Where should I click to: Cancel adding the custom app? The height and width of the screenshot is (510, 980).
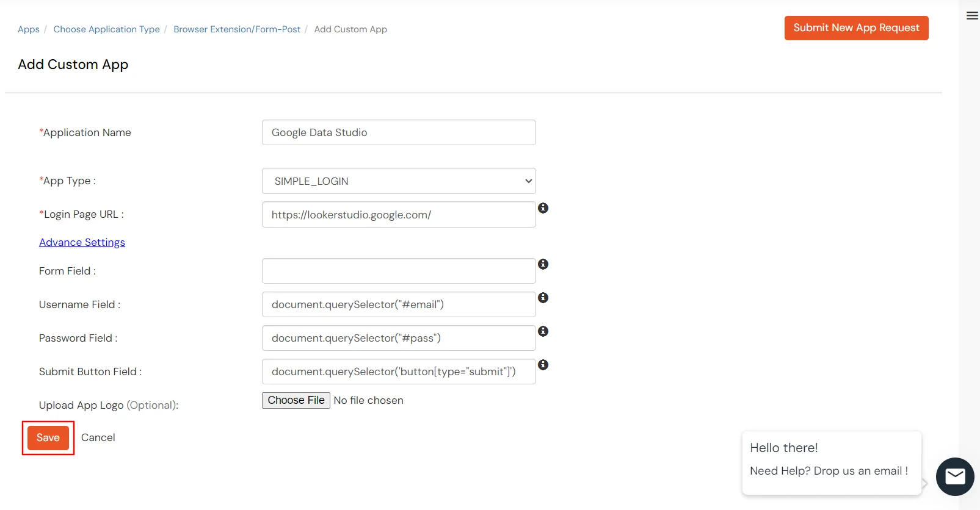point(98,437)
